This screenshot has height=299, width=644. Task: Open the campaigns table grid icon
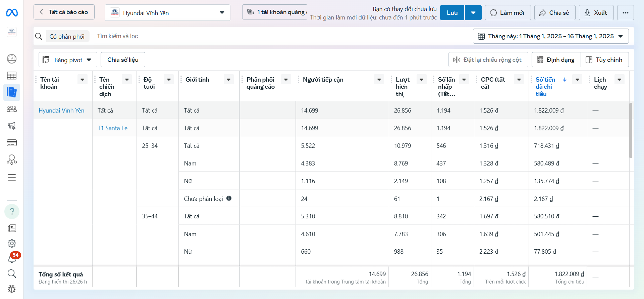12,76
